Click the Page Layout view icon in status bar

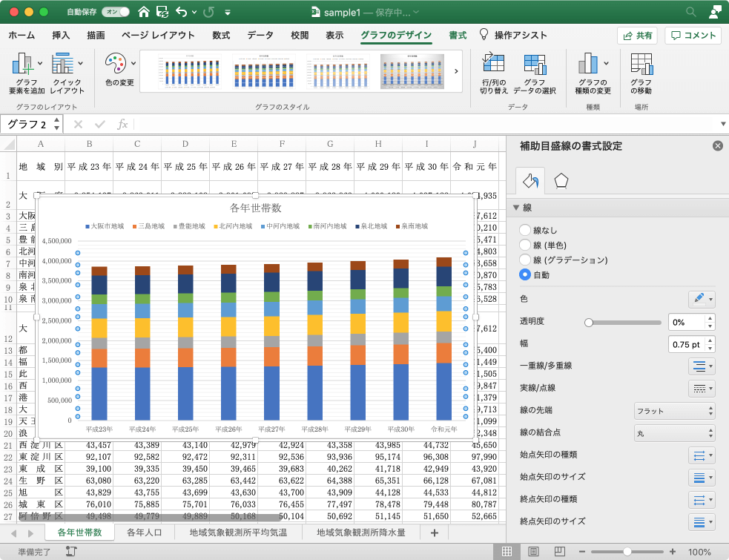[x=533, y=552]
